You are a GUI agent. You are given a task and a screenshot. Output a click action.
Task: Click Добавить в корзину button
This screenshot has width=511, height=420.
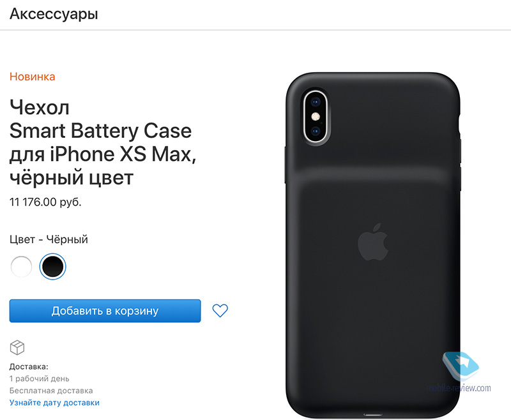coord(105,311)
